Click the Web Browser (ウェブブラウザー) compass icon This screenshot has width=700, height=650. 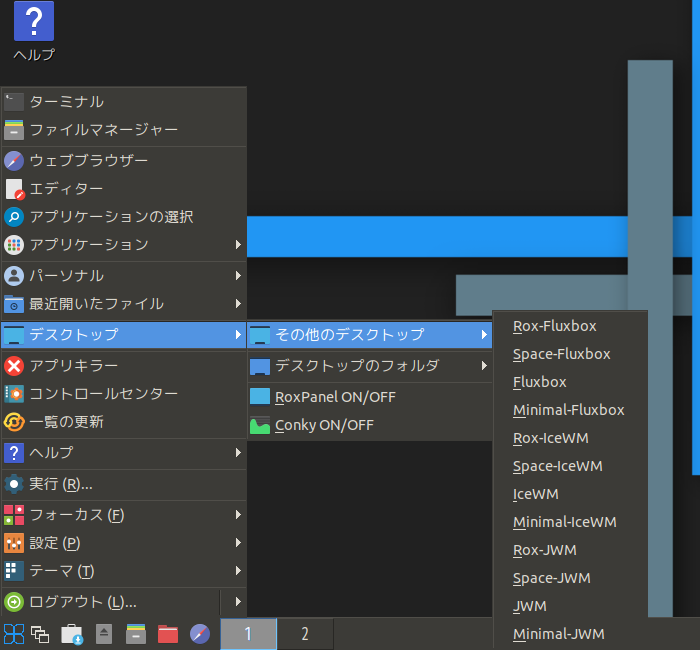click(x=14, y=161)
